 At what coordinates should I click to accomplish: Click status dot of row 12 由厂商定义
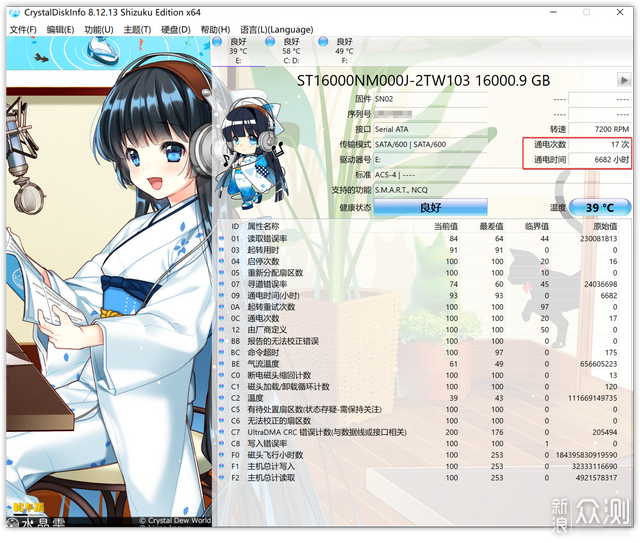222,329
